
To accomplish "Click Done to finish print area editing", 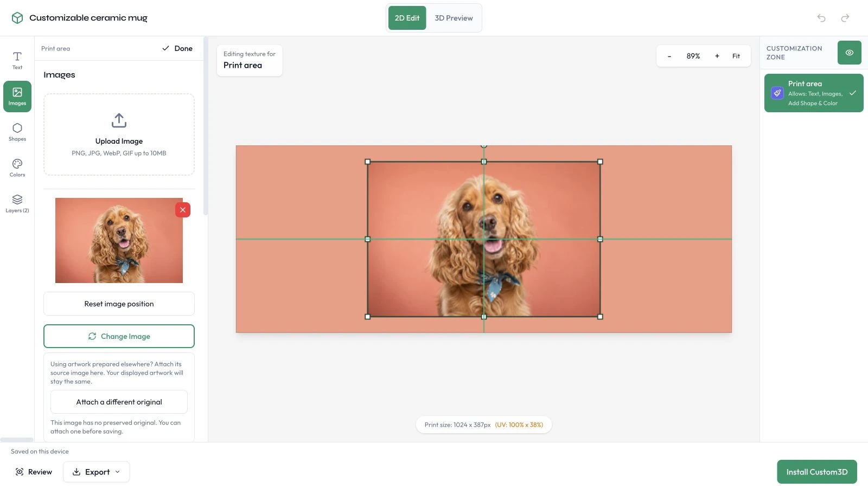I will click(177, 48).
